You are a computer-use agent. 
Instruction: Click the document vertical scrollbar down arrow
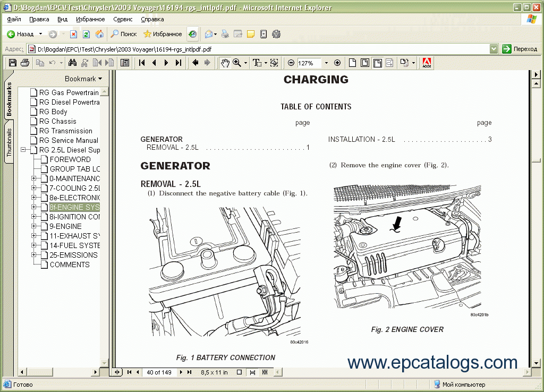point(537,363)
